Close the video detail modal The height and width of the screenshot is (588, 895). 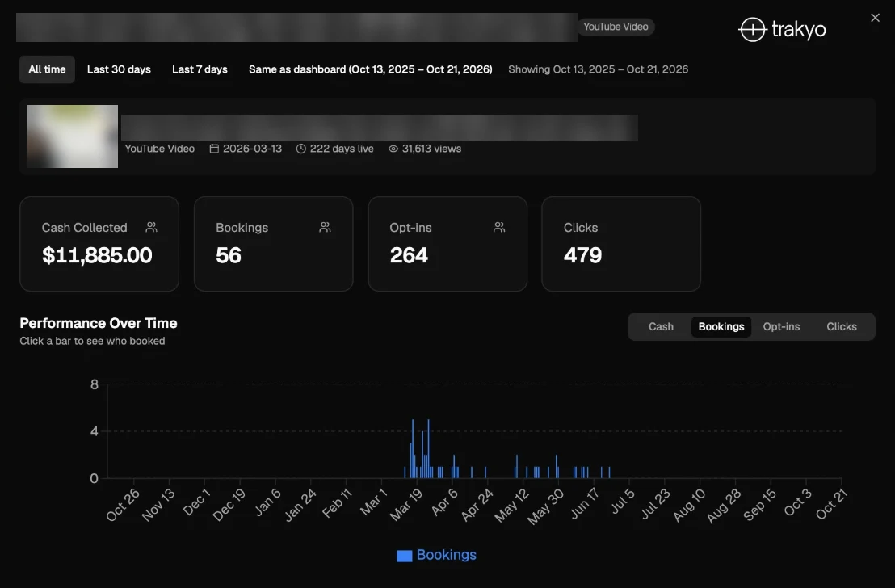(875, 18)
